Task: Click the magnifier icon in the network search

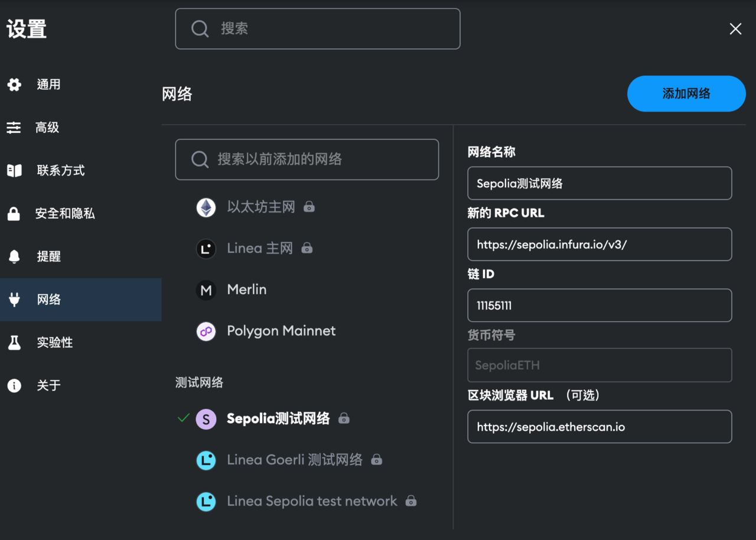Action: click(x=200, y=159)
